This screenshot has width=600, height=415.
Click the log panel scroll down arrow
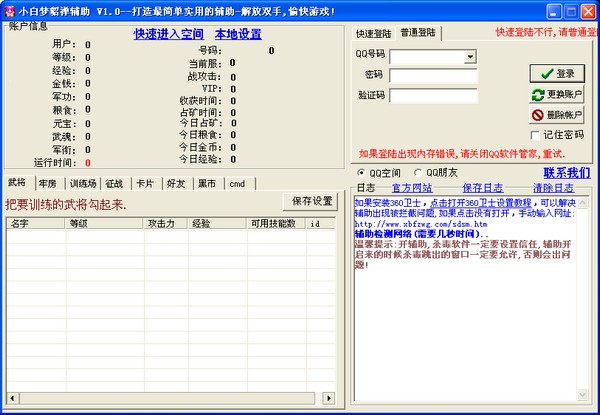click(x=582, y=394)
